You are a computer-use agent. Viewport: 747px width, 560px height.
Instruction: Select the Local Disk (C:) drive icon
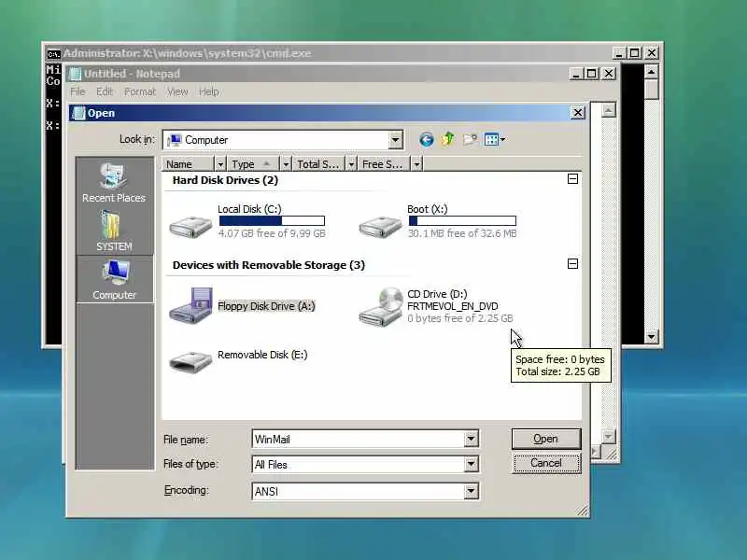pos(190,227)
